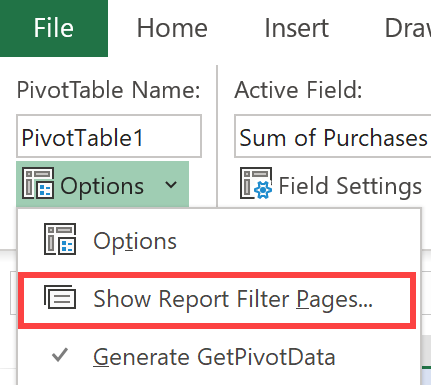Open the Insert ribbon tab

[297, 28]
